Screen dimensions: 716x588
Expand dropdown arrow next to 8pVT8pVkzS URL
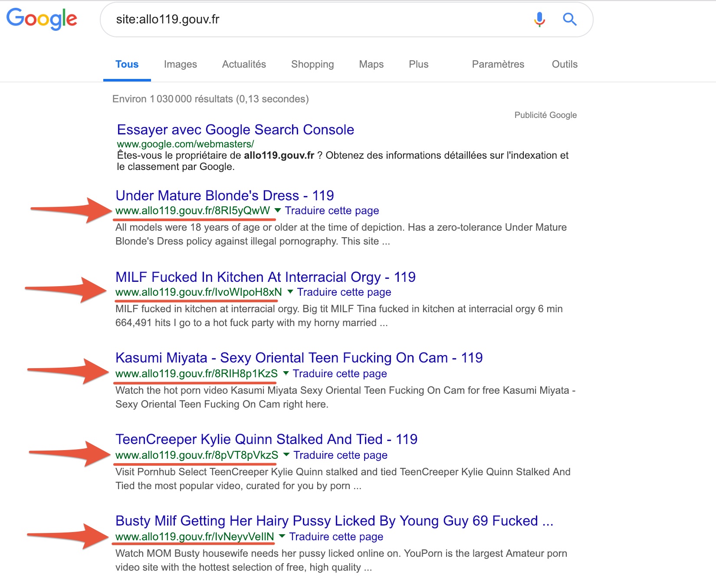coord(286,454)
